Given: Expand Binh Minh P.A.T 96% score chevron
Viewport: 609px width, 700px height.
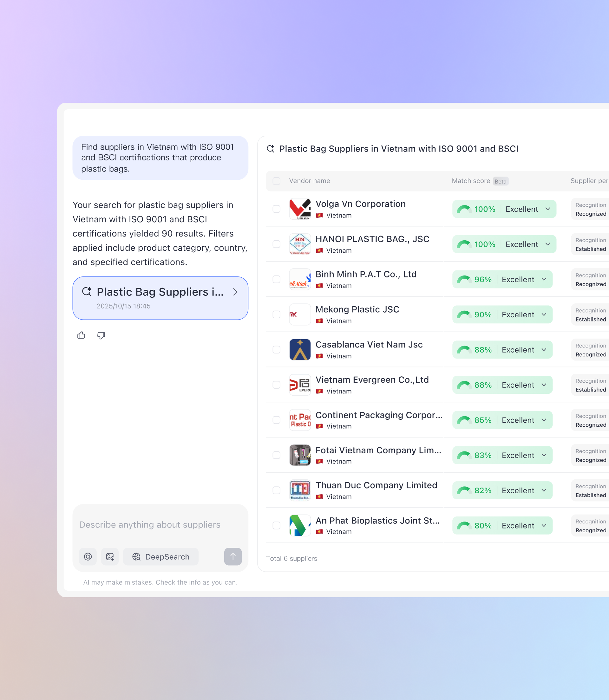Looking at the screenshot, I should pos(544,279).
